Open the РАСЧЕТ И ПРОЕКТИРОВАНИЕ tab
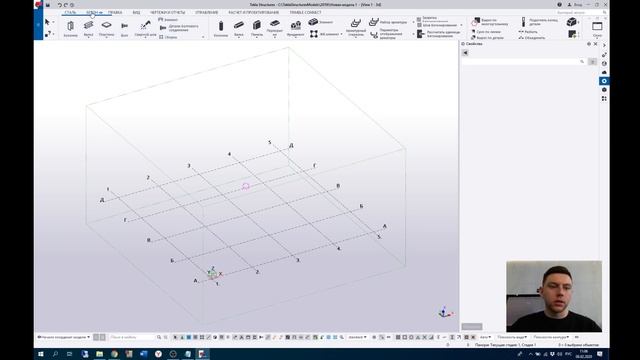 [253, 12]
